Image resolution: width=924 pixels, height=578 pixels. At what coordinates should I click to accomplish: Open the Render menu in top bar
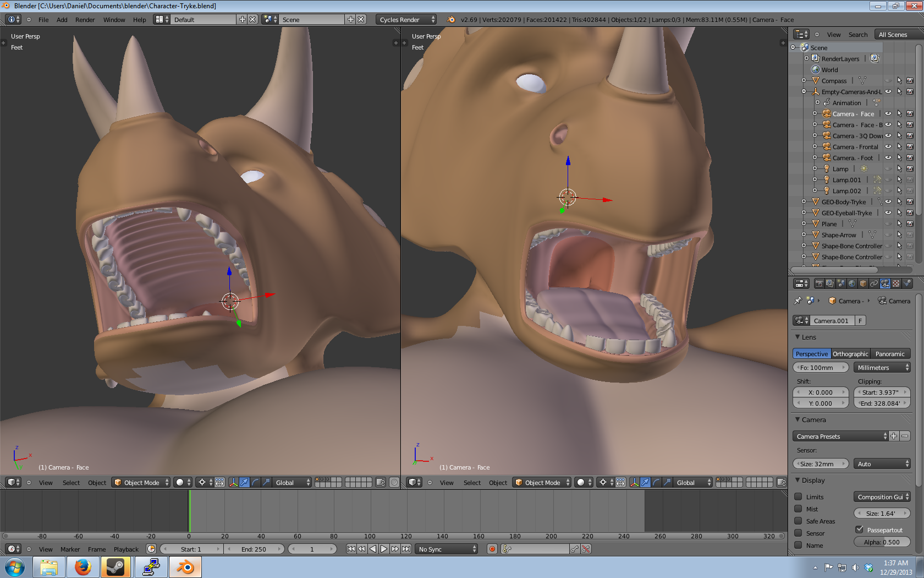point(85,19)
